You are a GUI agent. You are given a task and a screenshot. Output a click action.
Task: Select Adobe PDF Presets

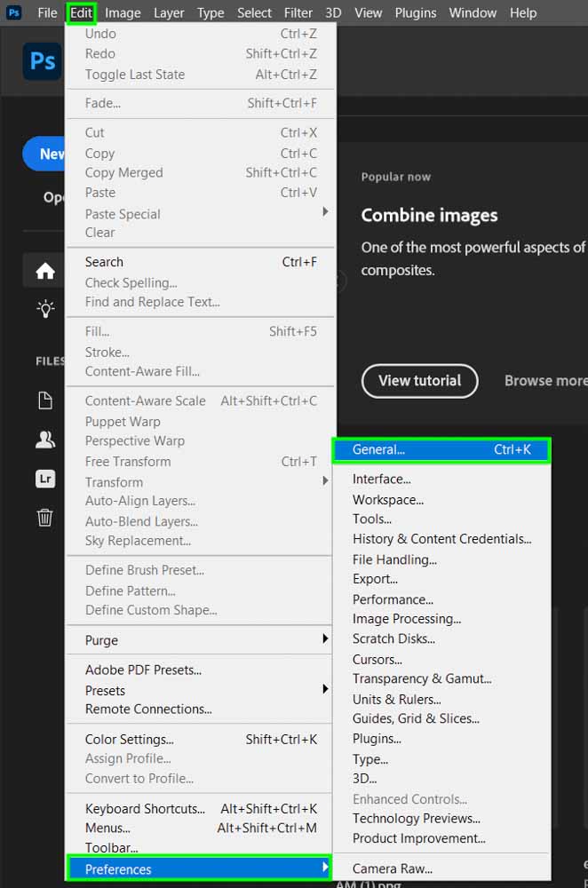pos(200,670)
